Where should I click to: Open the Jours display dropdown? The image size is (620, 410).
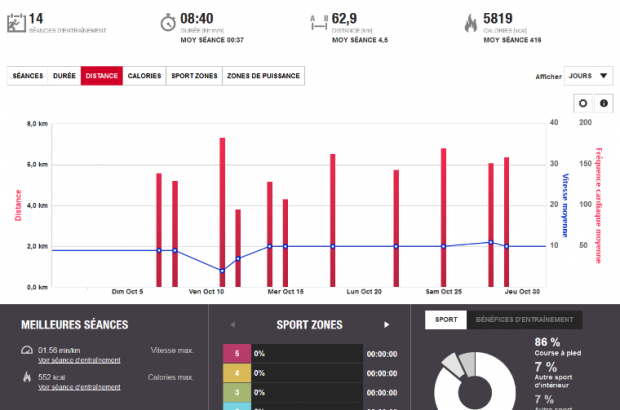(x=589, y=76)
